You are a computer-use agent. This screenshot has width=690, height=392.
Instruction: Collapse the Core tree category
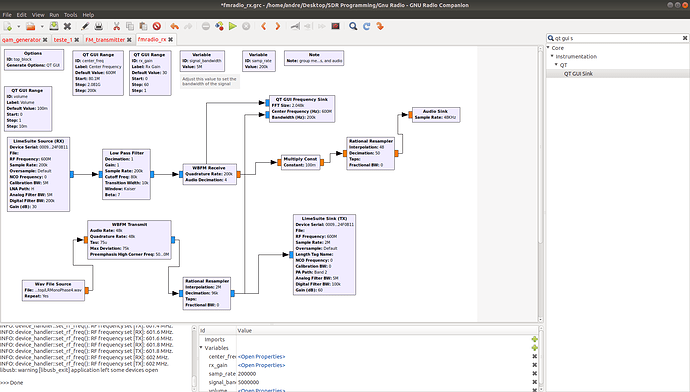[548, 47]
